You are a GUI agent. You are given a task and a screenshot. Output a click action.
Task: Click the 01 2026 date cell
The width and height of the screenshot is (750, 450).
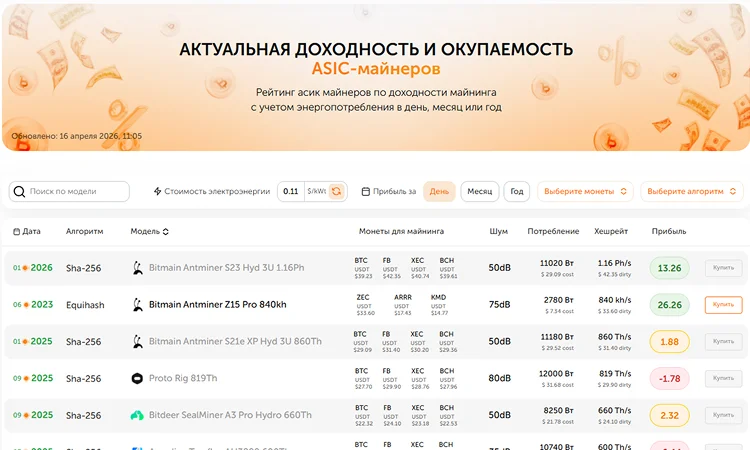(33, 268)
